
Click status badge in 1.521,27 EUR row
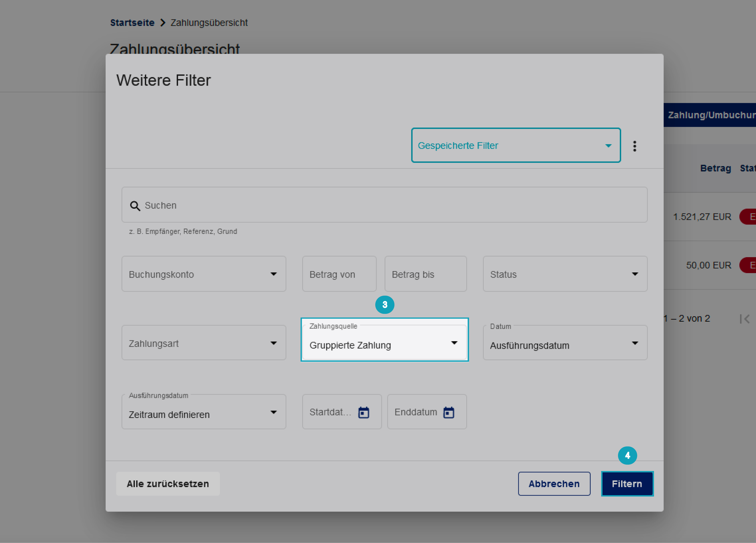click(x=748, y=217)
